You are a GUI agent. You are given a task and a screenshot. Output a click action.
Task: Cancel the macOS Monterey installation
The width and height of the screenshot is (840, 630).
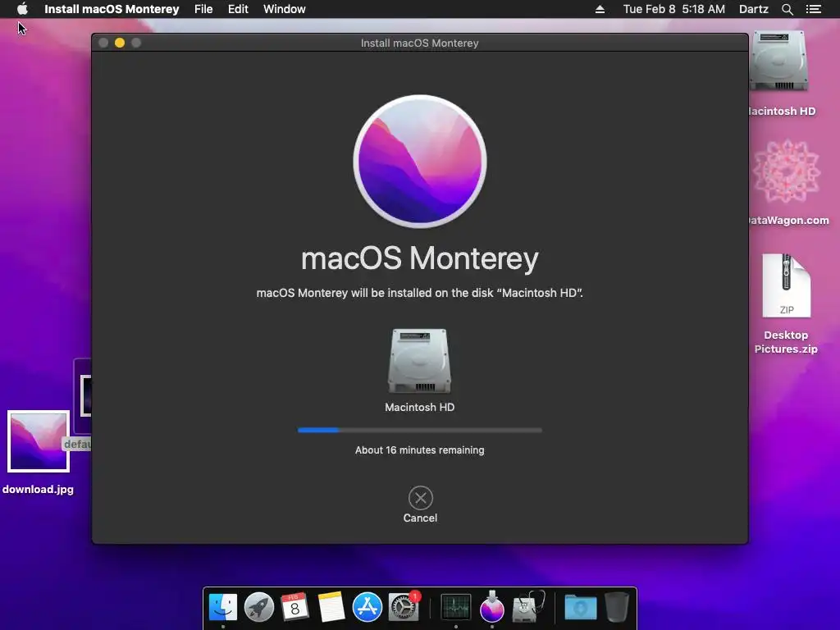420,504
